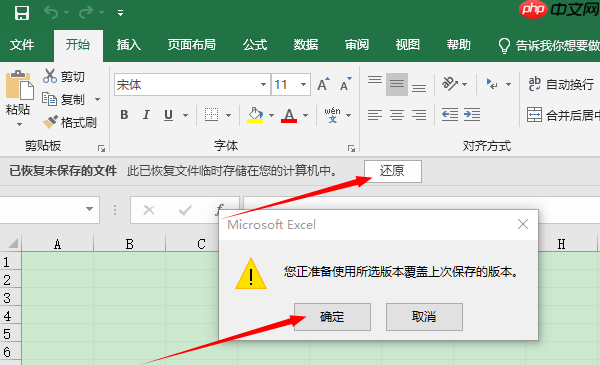Click the formula bar cancel X
This screenshot has width=600, height=365.
[148, 210]
